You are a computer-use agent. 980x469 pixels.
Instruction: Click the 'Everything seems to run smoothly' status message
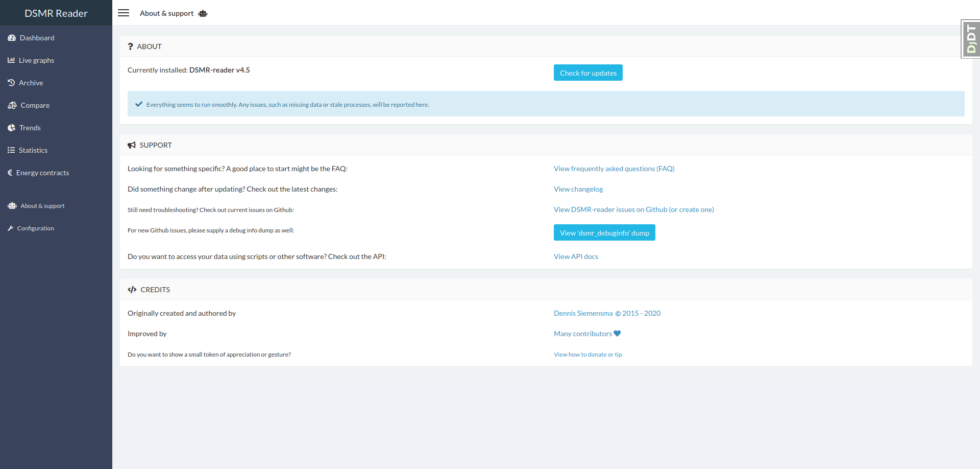(x=288, y=105)
